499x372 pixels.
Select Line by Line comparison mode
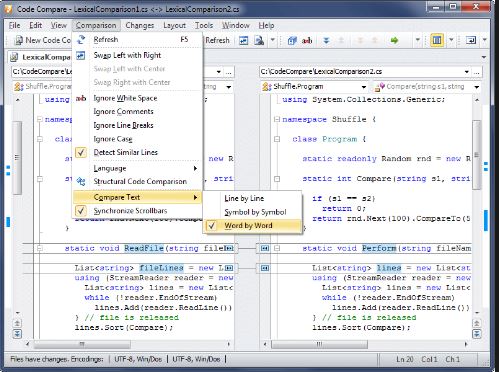tap(253, 198)
